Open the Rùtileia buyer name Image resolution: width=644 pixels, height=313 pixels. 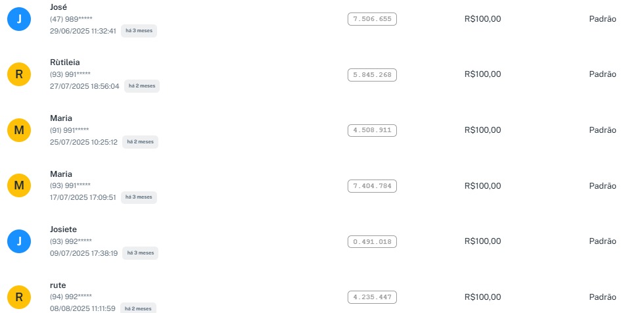(x=65, y=62)
